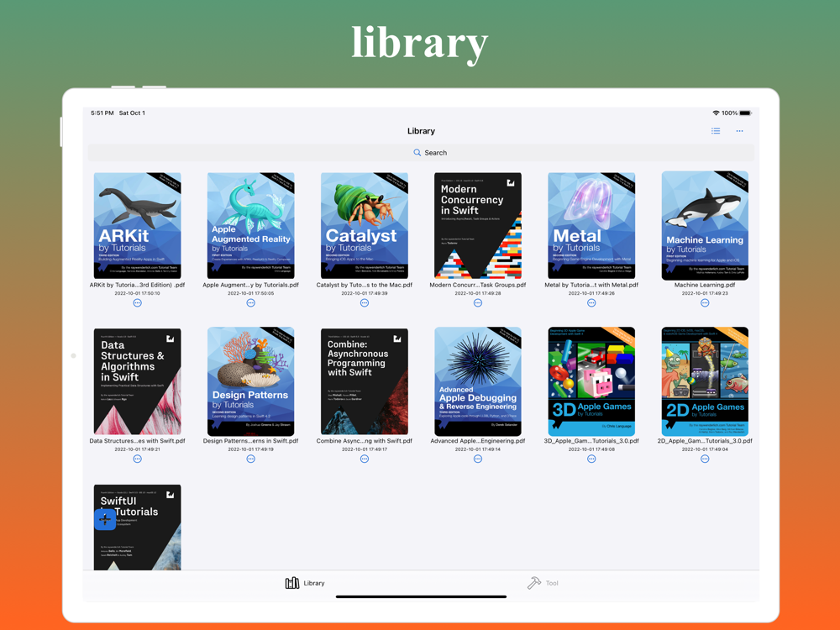The height and width of the screenshot is (630, 840).
Task: Open Data Structures & Algorithms cover
Action: [137, 381]
